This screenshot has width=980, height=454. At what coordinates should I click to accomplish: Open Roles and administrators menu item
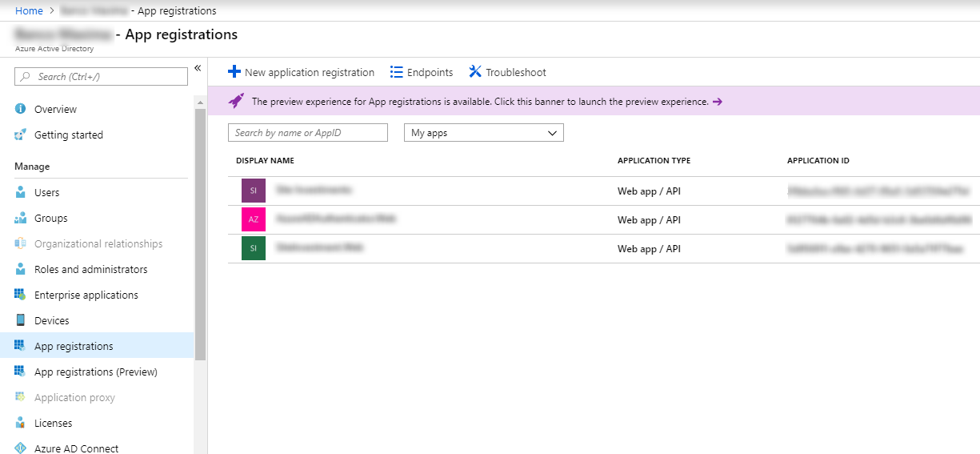point(90,269)
